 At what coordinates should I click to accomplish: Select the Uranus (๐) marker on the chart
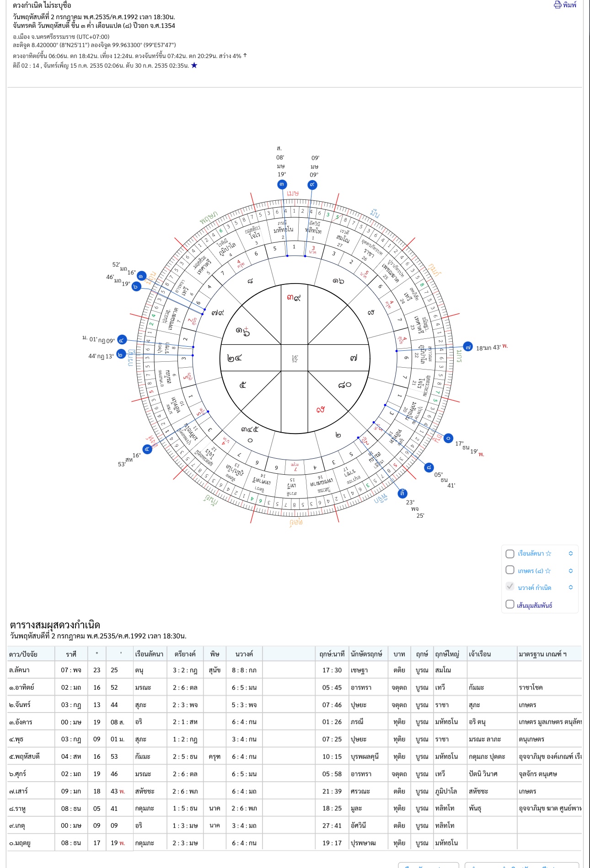pos(448,438)
